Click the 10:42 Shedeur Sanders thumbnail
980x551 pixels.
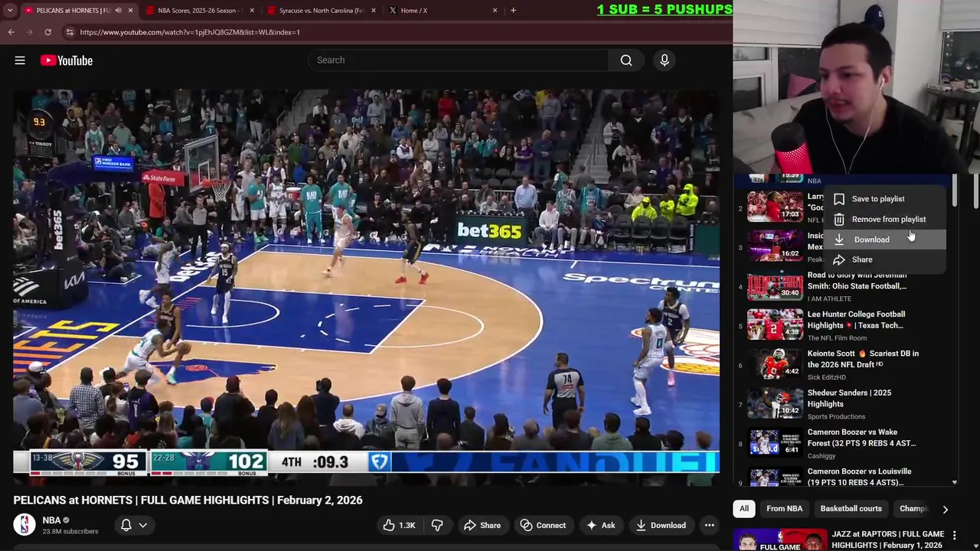[775, 403]
